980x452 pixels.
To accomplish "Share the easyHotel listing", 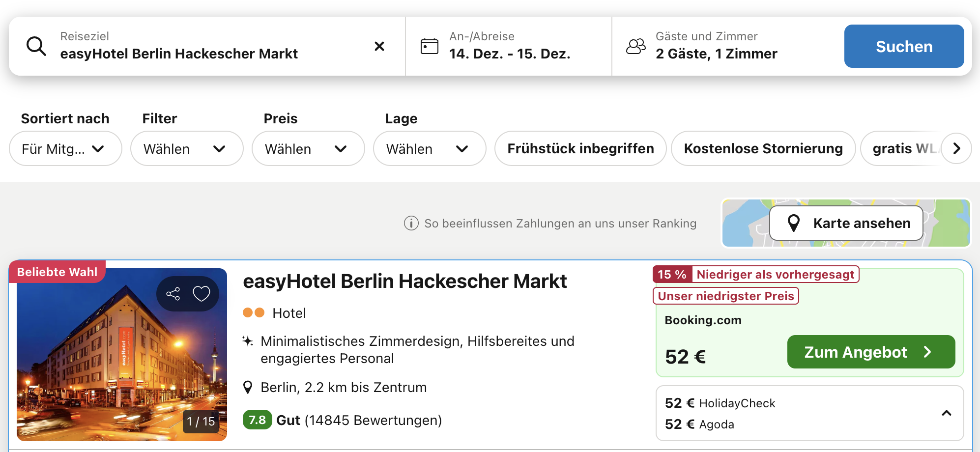I will coord(173,294).
